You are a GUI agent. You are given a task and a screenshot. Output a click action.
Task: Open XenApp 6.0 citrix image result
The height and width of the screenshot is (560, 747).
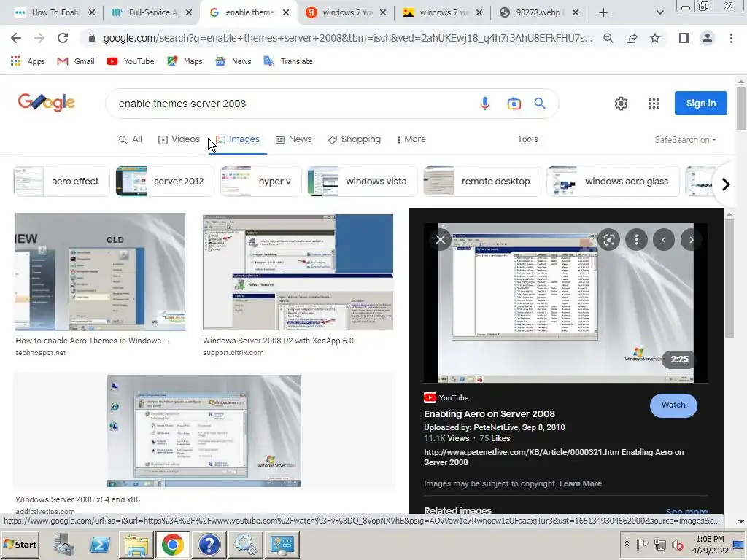click(298, 271)
